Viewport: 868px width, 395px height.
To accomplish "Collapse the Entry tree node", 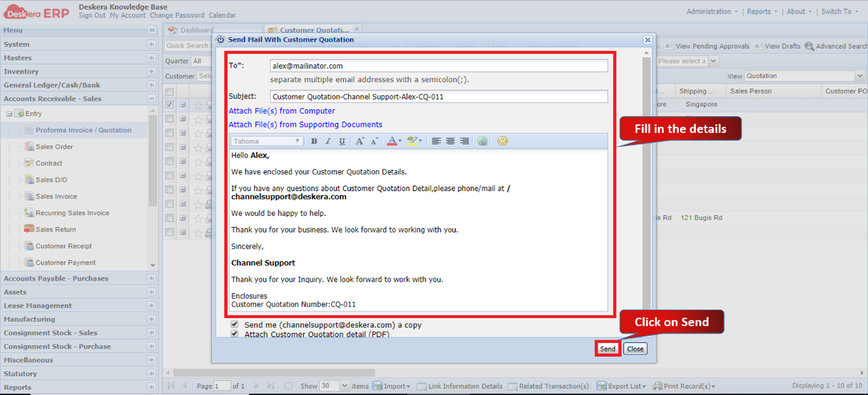I will tap(9, 114).
